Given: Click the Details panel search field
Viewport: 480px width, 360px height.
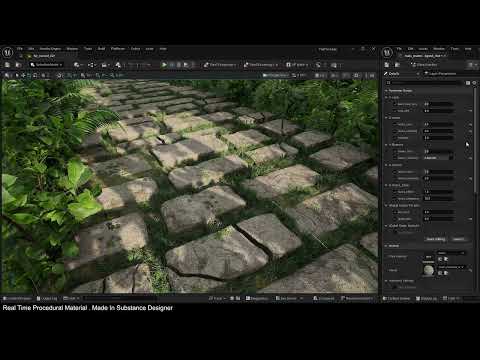Looking at the screenshot, I should click(x=424, y=82).
